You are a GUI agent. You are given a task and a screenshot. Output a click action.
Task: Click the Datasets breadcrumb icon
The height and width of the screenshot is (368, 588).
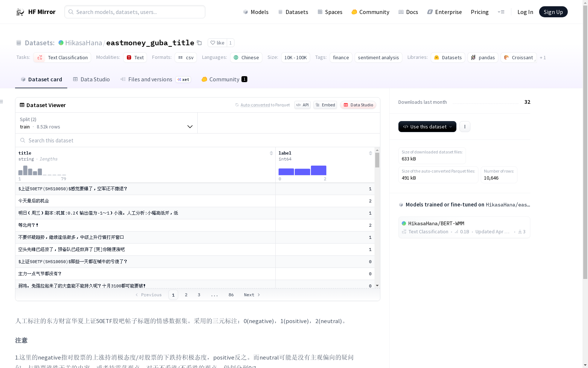click(x=19, y=43)
